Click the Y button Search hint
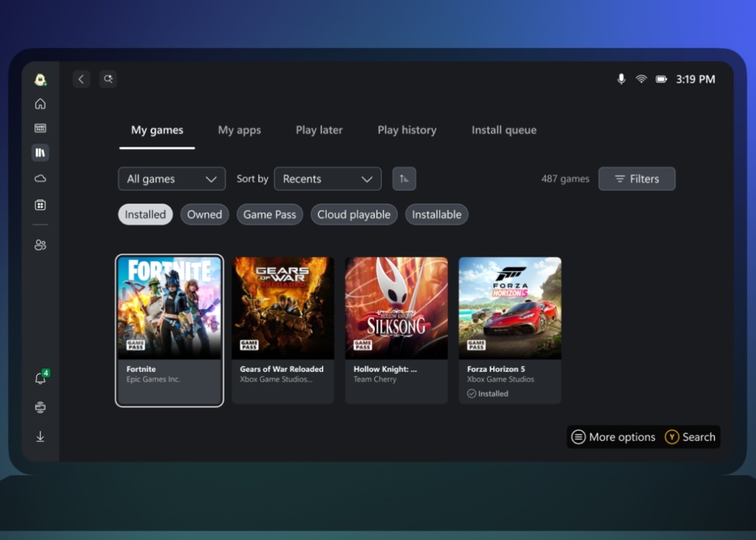756x540 pixels. click(x=690, y=437)
